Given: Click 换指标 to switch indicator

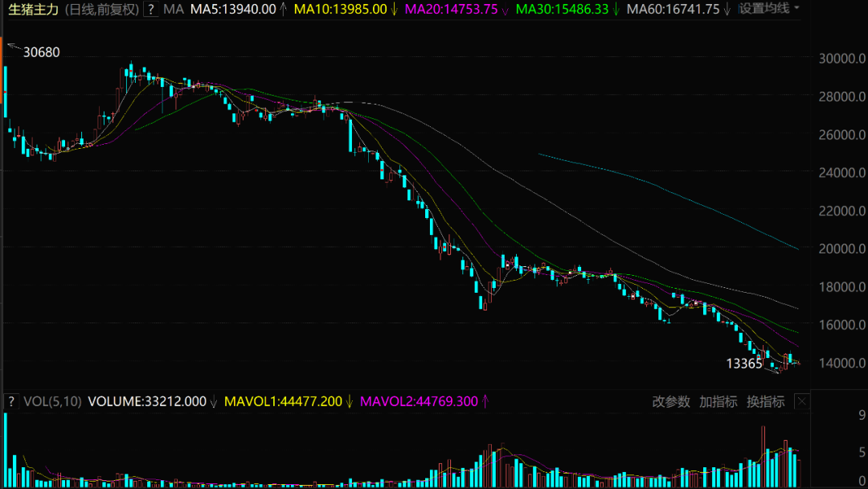Looking at the screenshot, I should [x=766, y=401].
